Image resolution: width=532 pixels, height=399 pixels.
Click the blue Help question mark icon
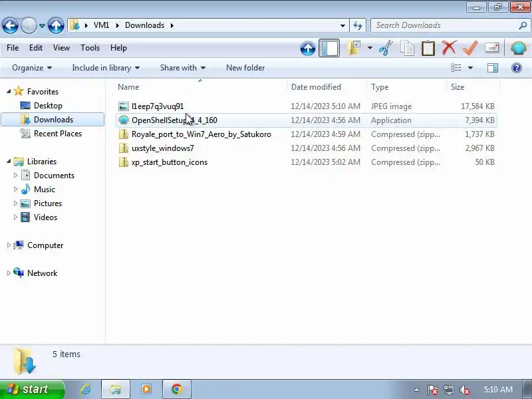click(517, 68)
